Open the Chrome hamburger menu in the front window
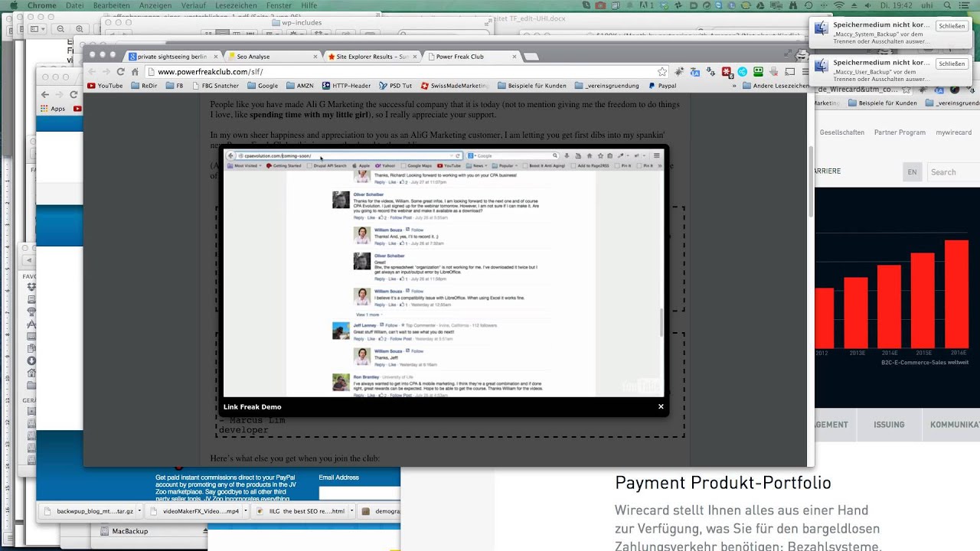This screenshot has height=551, width=980. 805,72
